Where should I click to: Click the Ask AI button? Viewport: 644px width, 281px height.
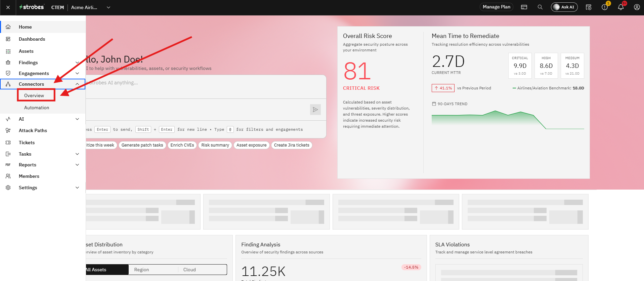564,7
